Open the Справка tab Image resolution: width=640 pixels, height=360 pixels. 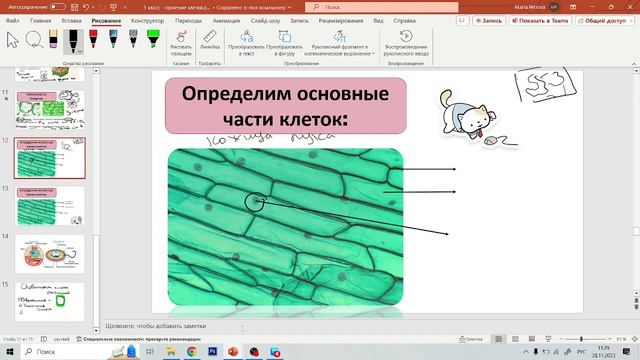coord(404,20)
